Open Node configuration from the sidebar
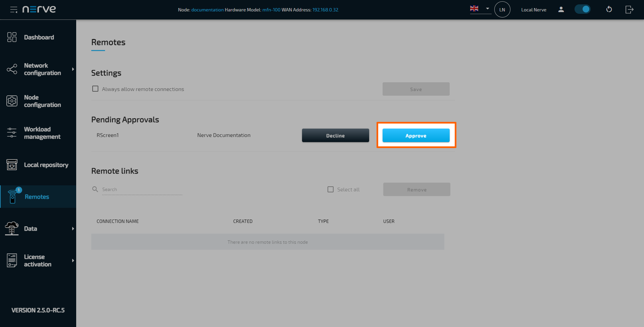This screenshot has width=644, height=327. [12, 101]
